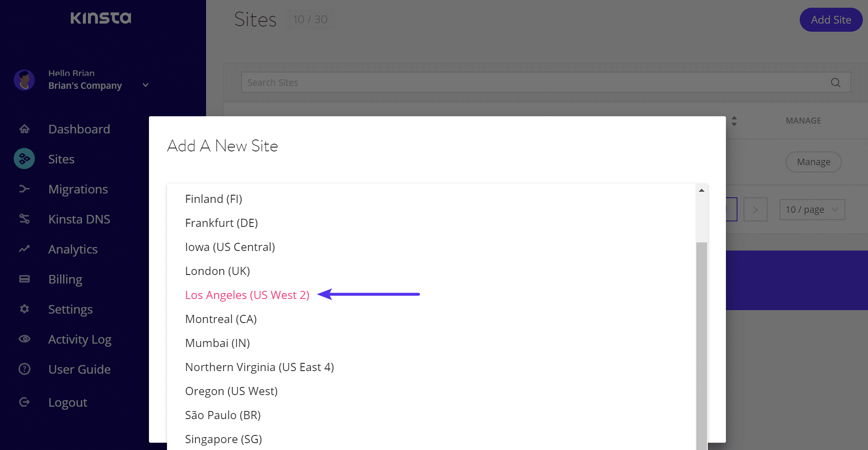Click the Activity Log eye icon
868x450 pixels.
[24, 339]
